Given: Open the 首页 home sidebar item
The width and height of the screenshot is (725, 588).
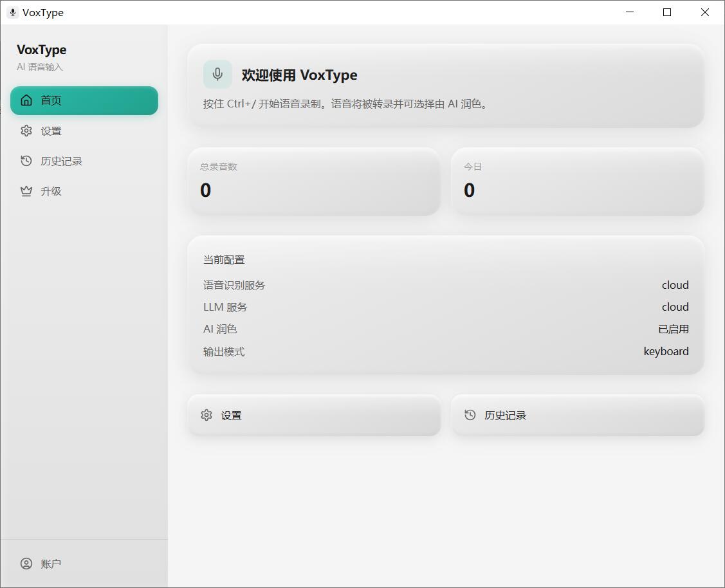Looking at the screenshot, I should pyautogui.click(x=84, y=100).
